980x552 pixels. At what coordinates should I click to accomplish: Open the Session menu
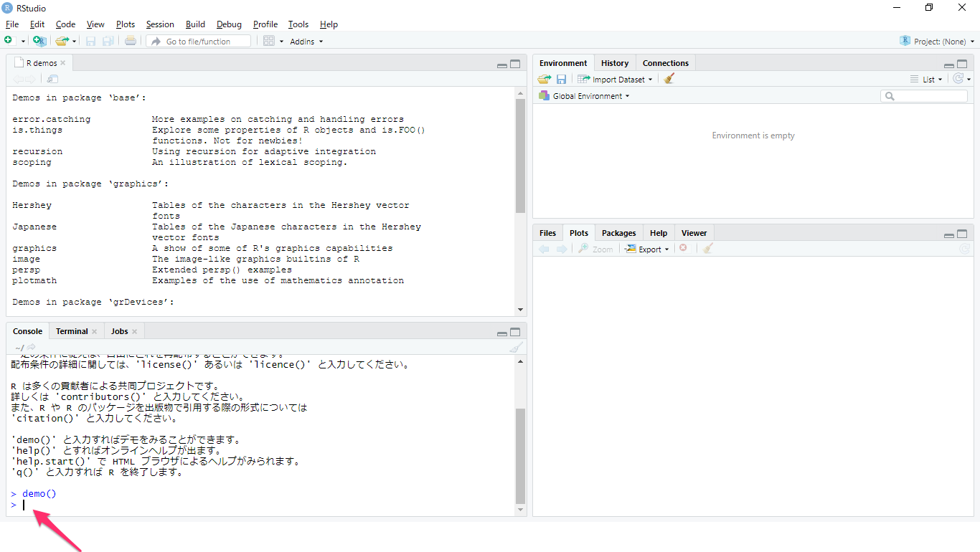pos(160,24)
